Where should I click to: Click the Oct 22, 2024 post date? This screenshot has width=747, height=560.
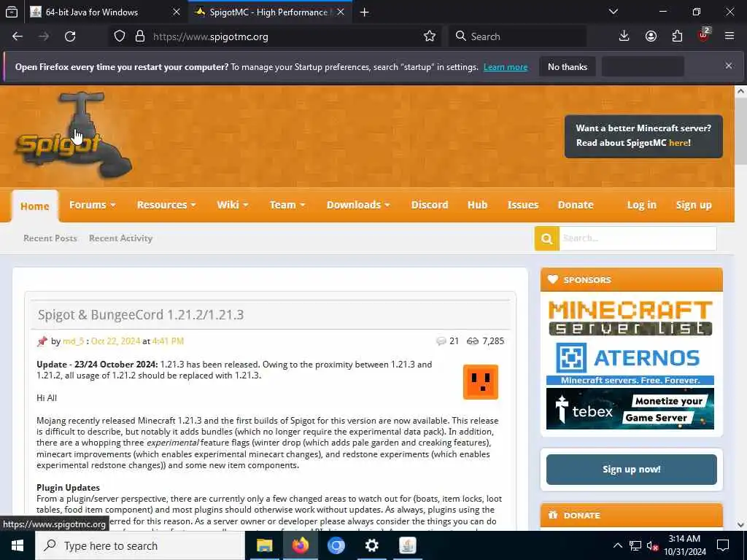(115, 341)
